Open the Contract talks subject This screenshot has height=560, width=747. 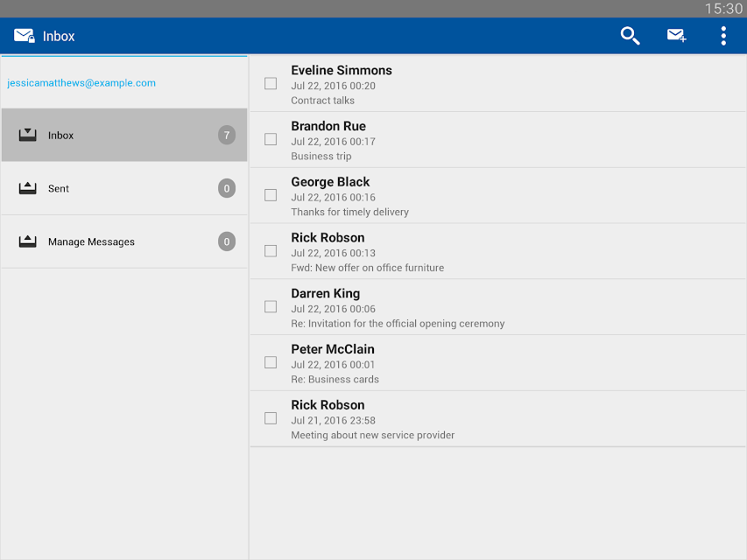[322, 101]
